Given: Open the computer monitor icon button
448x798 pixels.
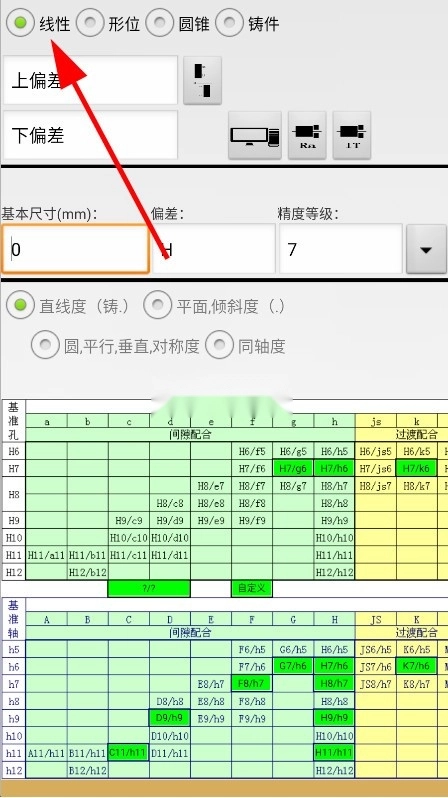Looking at the screenshot, I should pyautogui.click(x=255, y=135).
